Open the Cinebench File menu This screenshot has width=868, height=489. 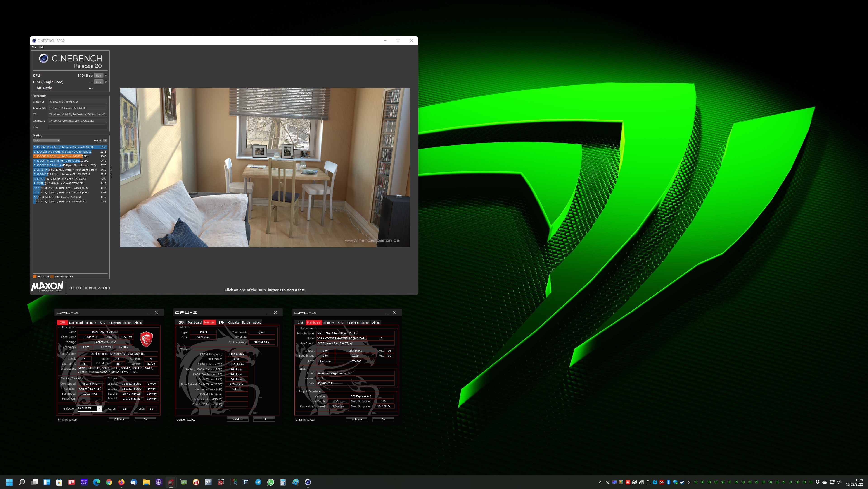pos(34,48)
